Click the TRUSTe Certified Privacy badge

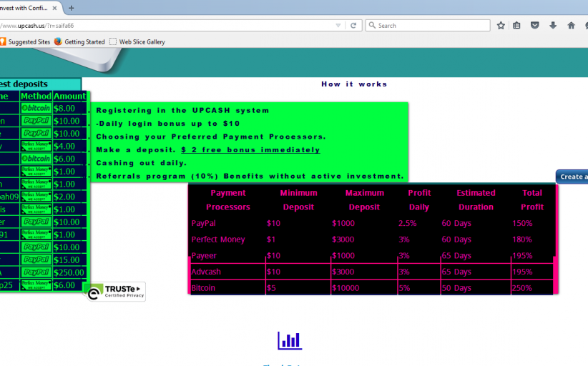click(116, 291)
